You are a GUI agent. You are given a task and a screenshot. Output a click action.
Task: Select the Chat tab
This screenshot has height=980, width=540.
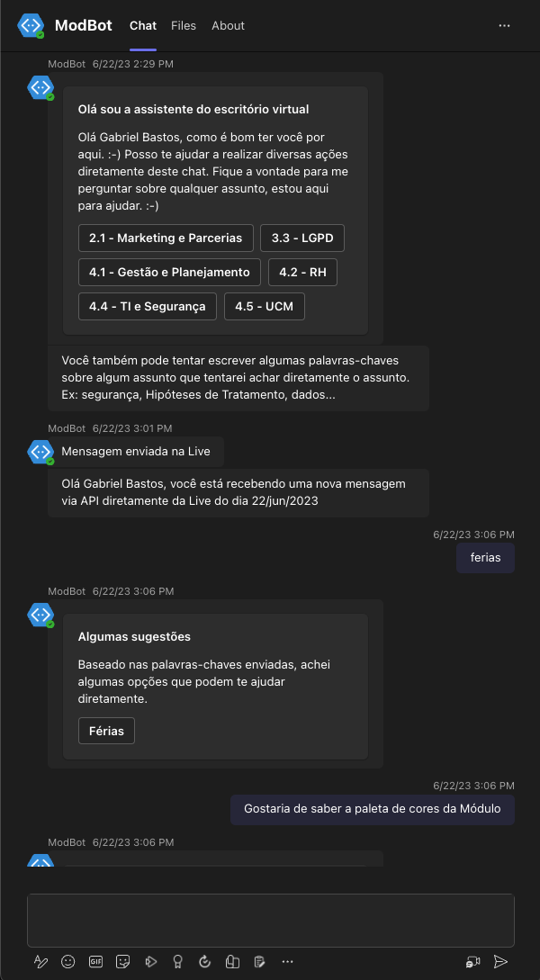coord(143,25)
